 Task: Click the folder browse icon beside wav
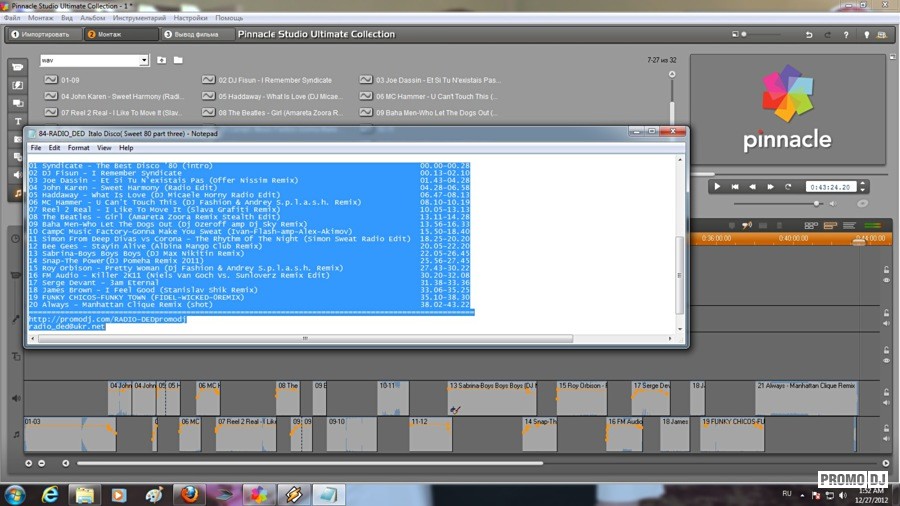pos(178,60)
